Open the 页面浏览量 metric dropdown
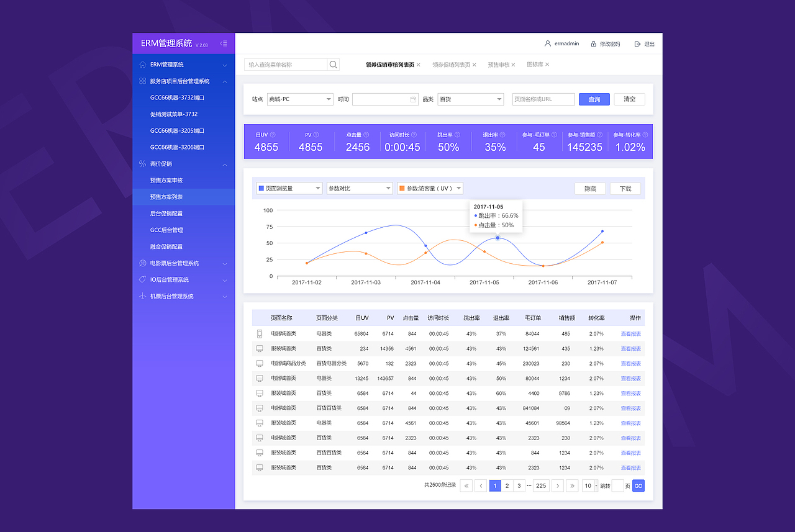Viewport: 795px width, 532px height. click(289, 188)
